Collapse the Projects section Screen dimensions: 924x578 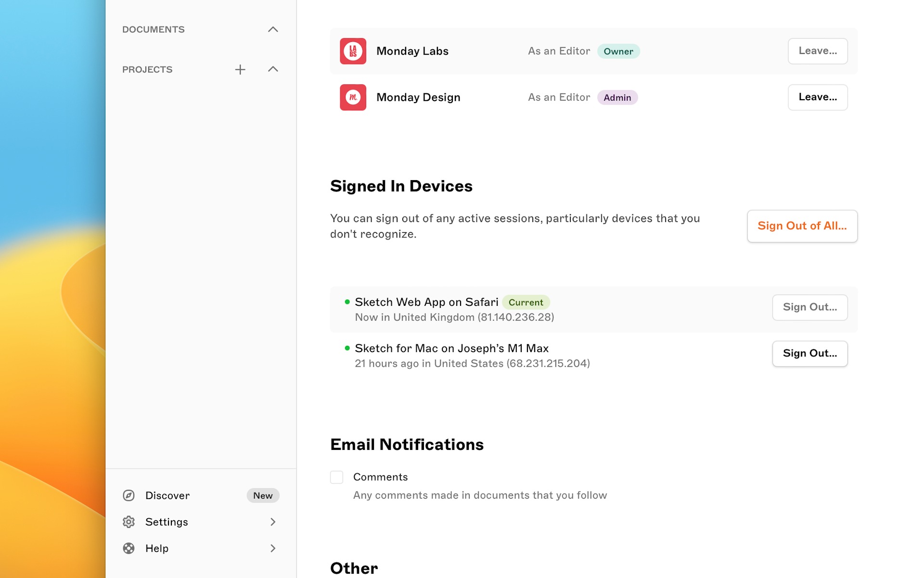coord(273,69)
